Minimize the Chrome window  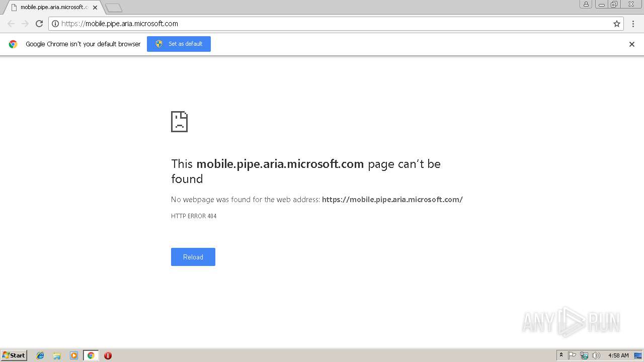click(601, 4)
